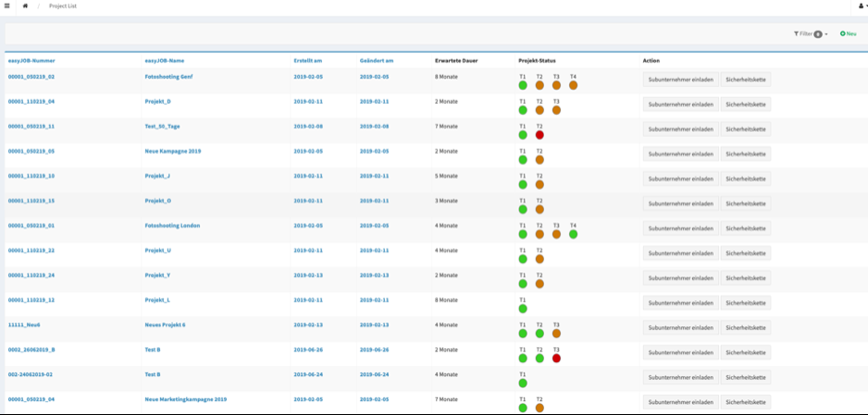Click Sicherheitskette for Projekt_D

point(745,105)
